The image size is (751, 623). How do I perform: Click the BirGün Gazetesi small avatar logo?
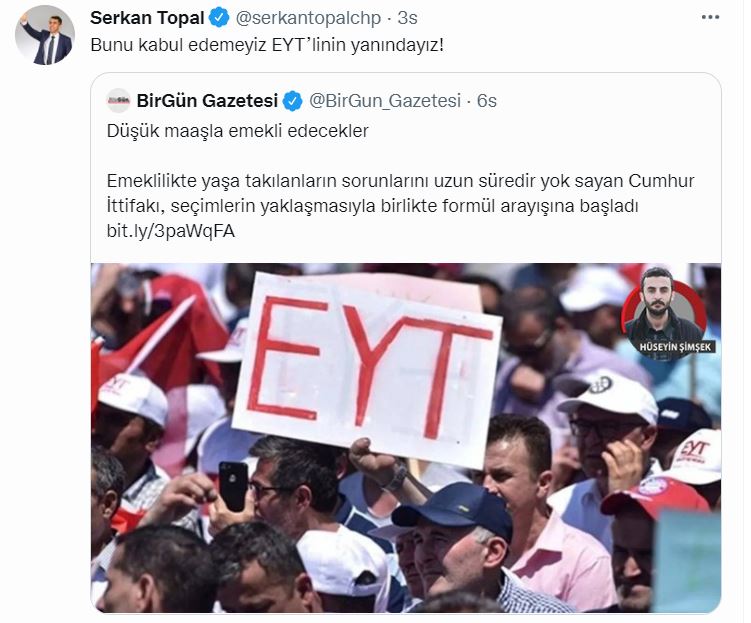coord(118,101)
